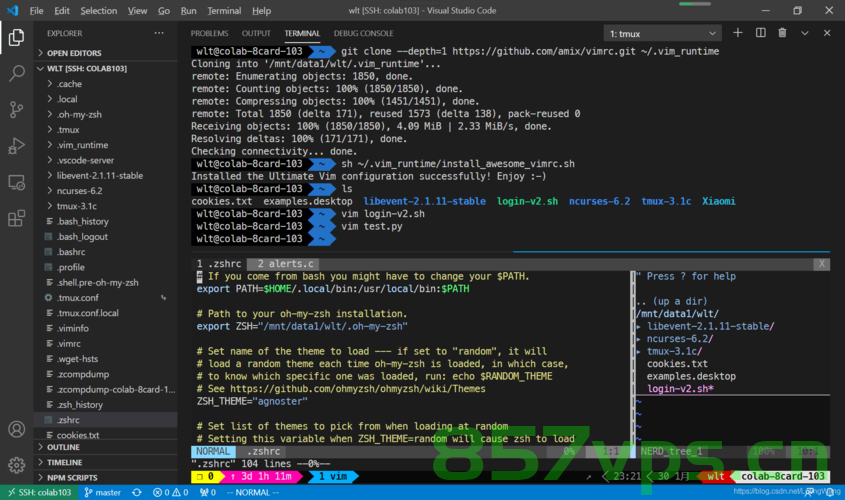Collapse the WLT [SSH: COLAB103] folder section
Screen dimensions: 845x500
coord(106,68)
